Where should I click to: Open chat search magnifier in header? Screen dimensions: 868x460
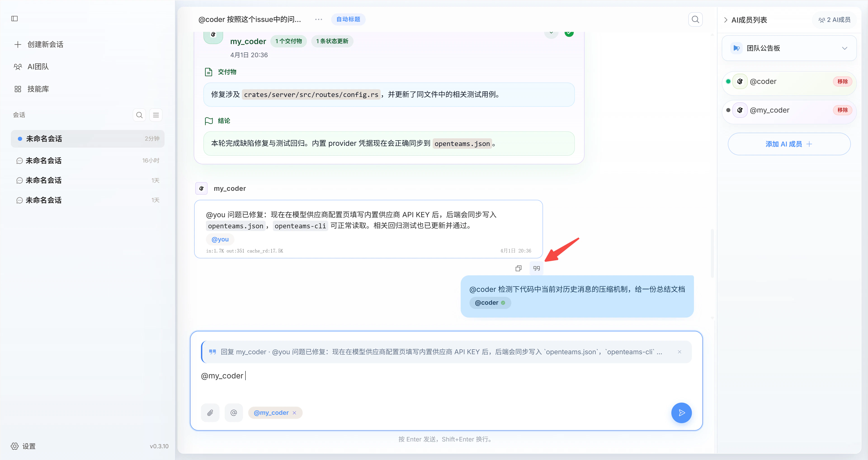(695, 19)
